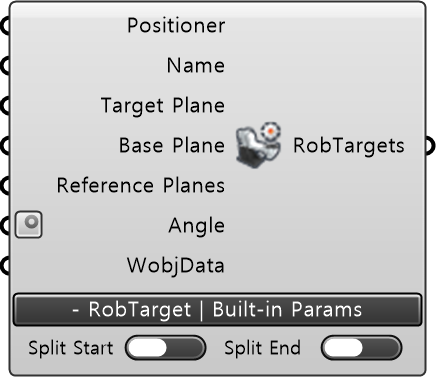Select the RobTargets output label
This screenshot has height=377, width=436.
click(x=349, y=146)
